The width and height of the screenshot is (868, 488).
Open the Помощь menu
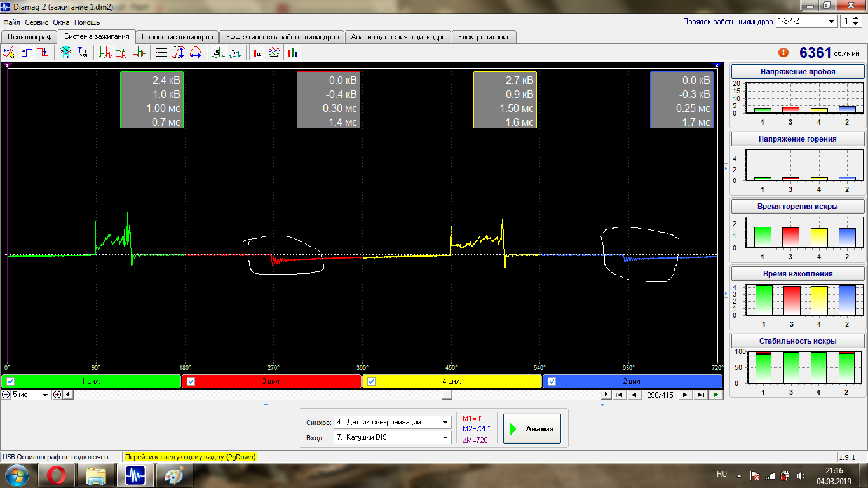coord(87,22)
